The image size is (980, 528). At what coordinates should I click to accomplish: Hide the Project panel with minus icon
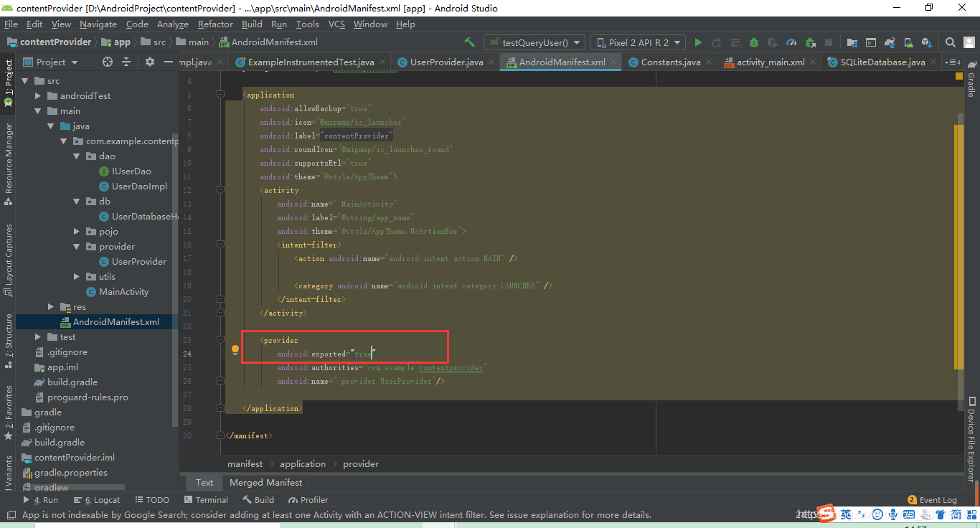pos(169,62)
